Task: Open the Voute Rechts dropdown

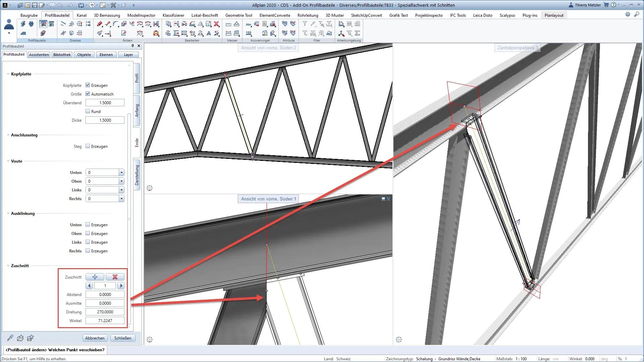Action: point(121,199)
